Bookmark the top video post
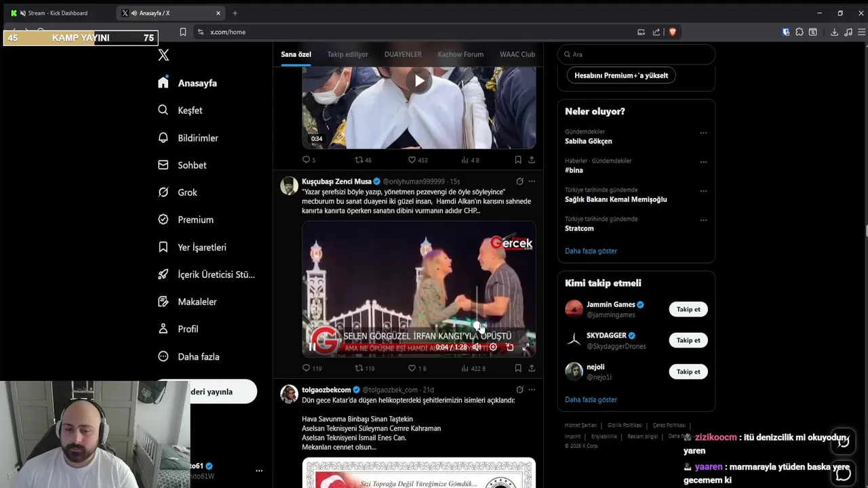Screen dimensions: 868x488 [x=518, y=160]
